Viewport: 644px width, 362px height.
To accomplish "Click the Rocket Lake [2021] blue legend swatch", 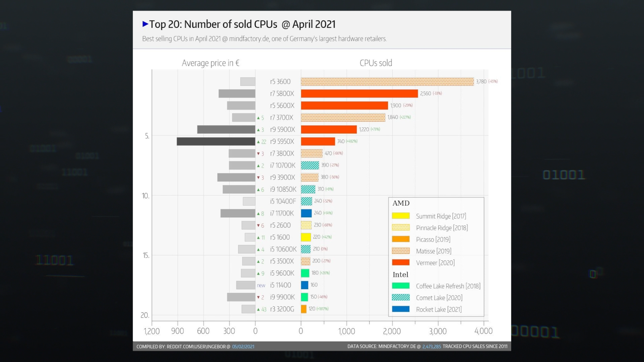I will click(x=401, y=309).
